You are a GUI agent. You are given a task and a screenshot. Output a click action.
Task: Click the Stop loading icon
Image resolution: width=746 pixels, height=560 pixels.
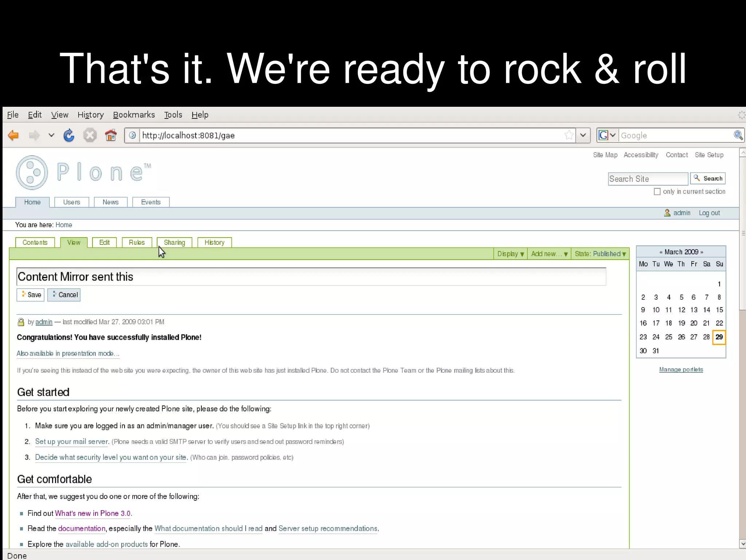point(90,136)
